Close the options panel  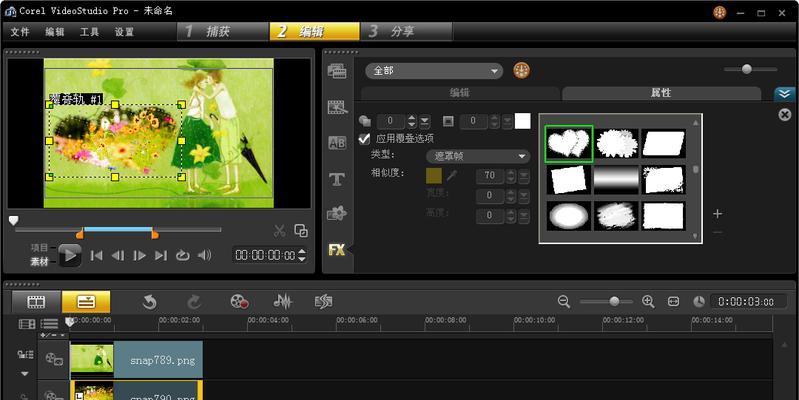[x=785, y=115]
